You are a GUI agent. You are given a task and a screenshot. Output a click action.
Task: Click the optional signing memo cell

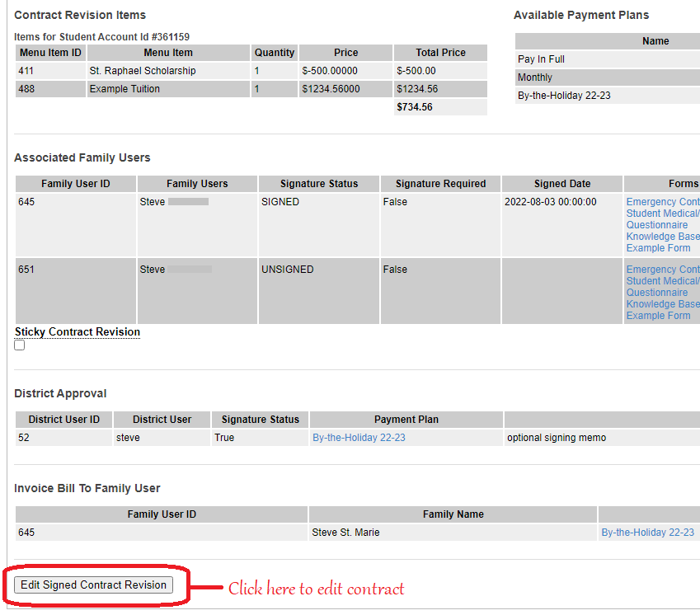[x=557, y=438]
